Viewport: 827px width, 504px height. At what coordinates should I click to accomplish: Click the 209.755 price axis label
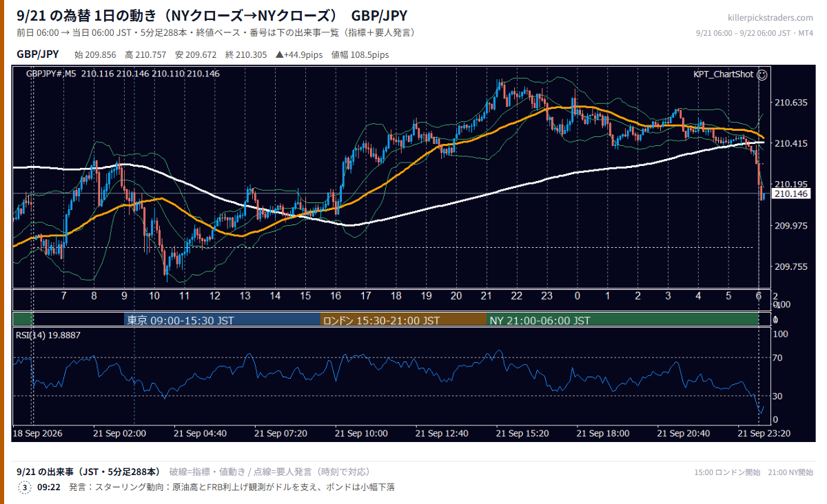(x=790, y=266)
